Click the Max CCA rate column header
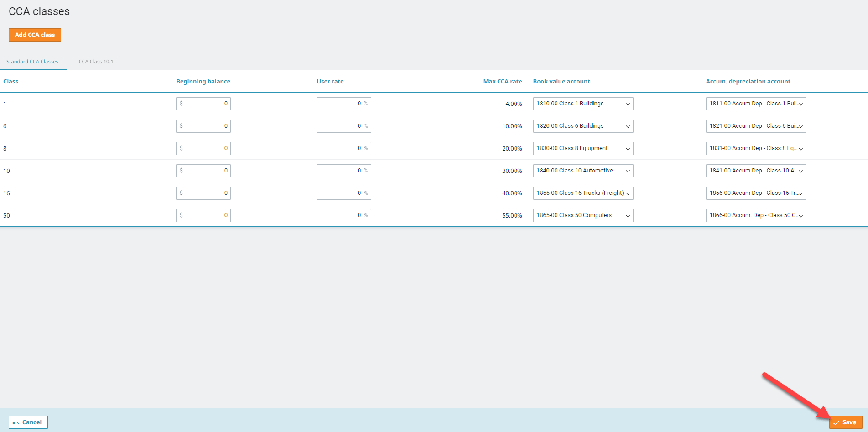Viewport: 868px width, 432px height. tap(503, 82)
